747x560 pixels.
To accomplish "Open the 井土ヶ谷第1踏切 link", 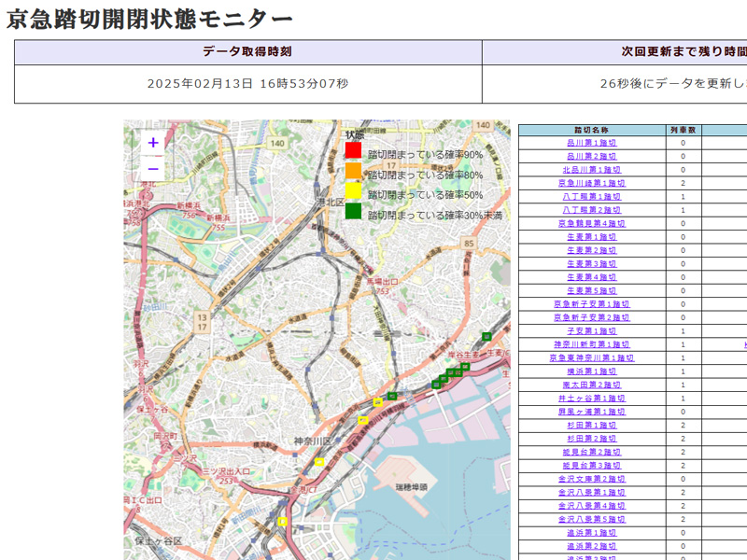I will click(592, 399).
